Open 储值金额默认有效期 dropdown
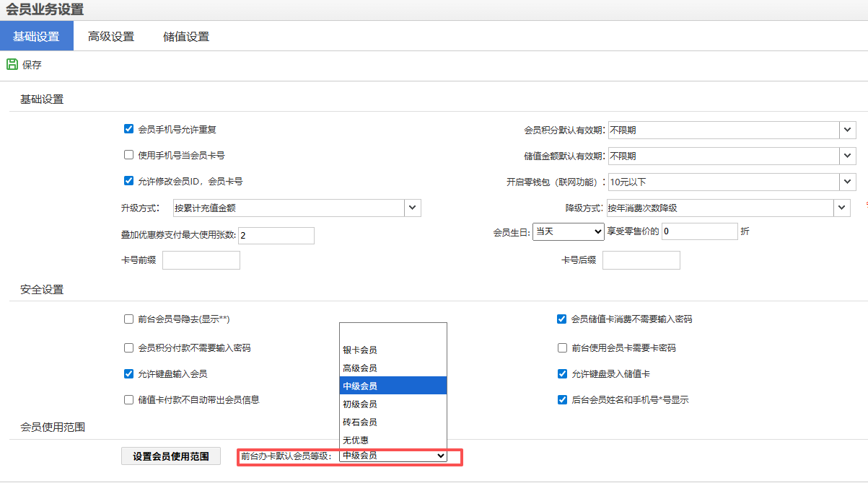Image resolution: width=868 pixels, height=483 pixels. (847, 156)
